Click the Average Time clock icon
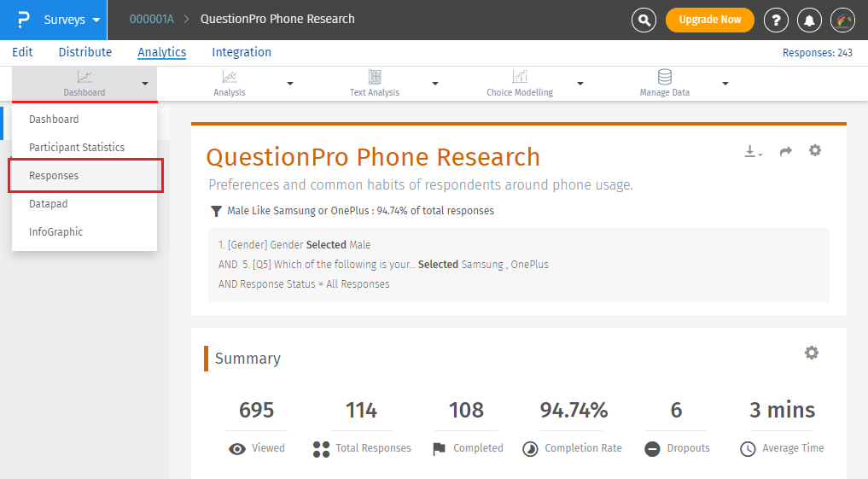This screenshot has width=868, height=479. point(748,449)
